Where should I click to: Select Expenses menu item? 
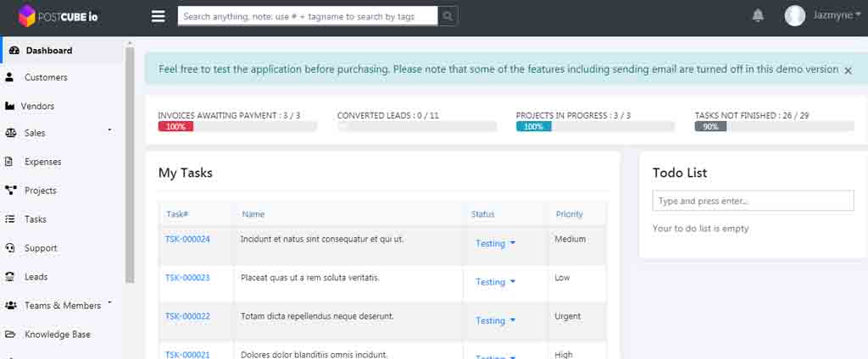pos(42,162)
